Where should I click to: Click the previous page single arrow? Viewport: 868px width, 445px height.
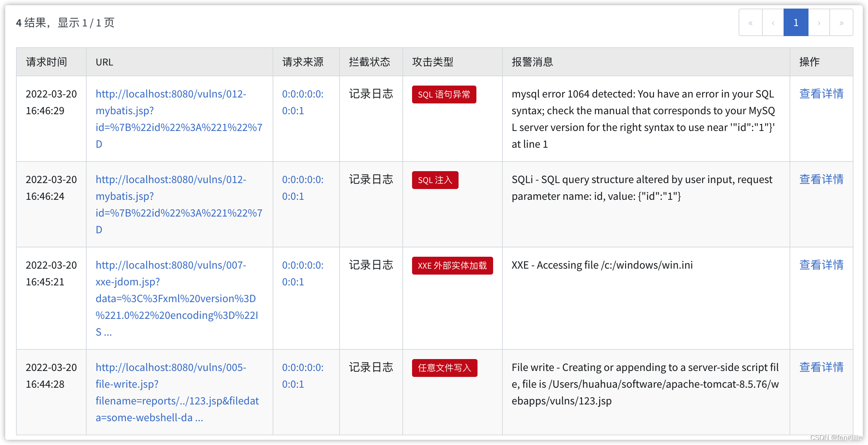coord(773,23)
